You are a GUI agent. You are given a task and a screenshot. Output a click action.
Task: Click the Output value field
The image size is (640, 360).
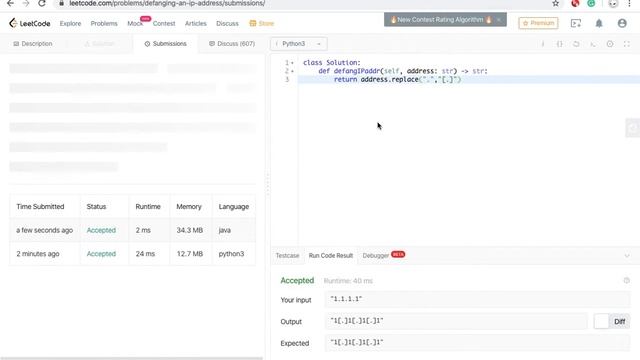[456, 321]
